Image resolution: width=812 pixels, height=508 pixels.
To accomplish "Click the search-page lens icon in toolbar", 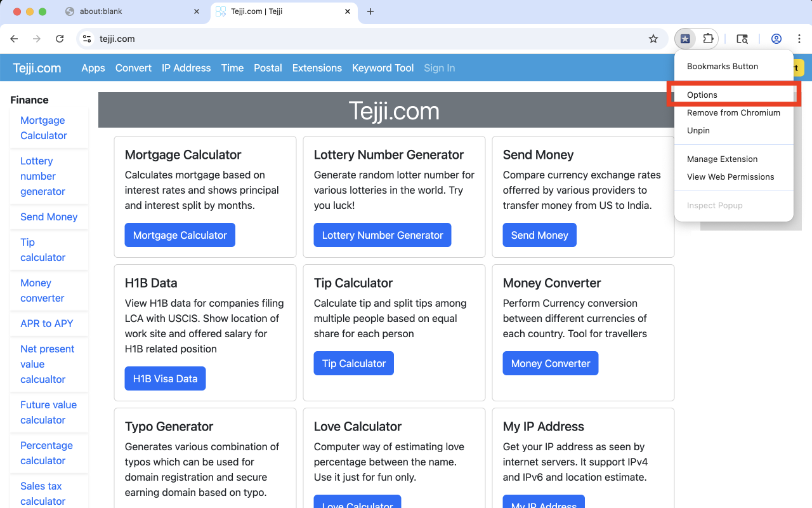I will [742, 39].
